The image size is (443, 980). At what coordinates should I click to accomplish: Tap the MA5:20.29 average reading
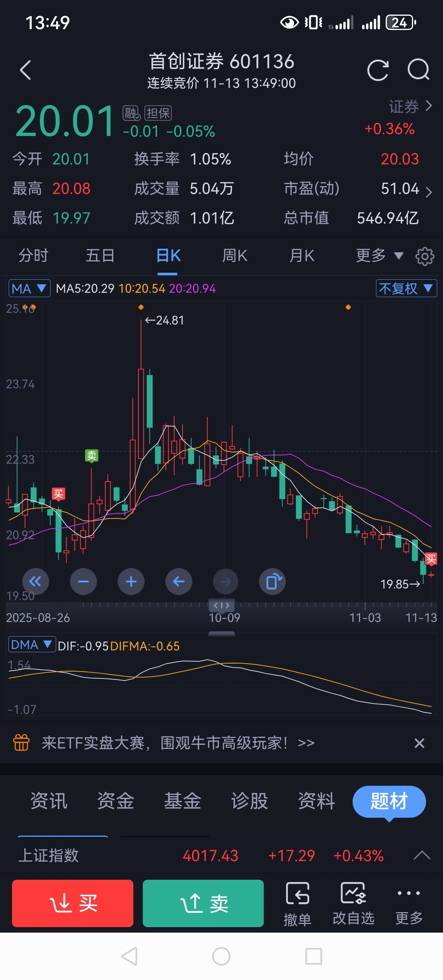point(85,288)
